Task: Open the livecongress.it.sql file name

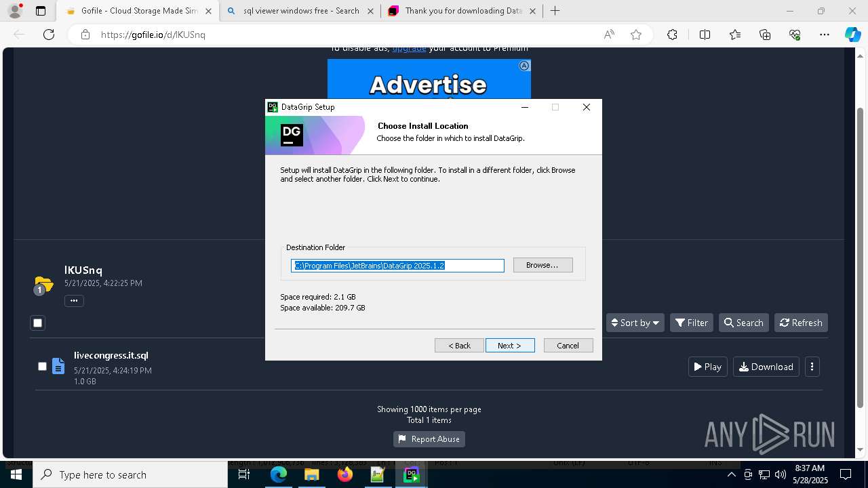Action: click(x=111, y=355)
